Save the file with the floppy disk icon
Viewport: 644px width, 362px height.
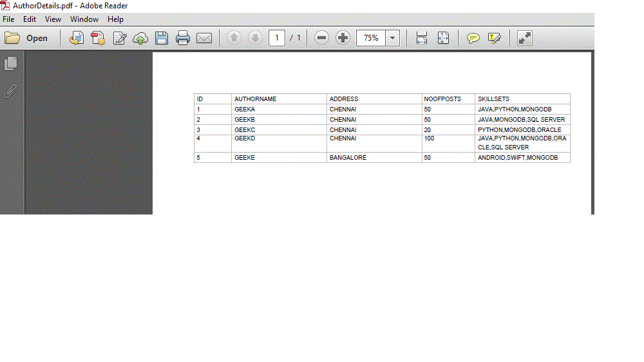[162, 38]
